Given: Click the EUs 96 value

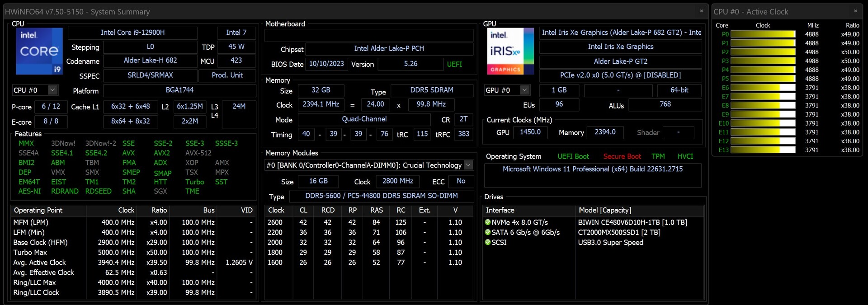Looking at the screenshot, I should [559, 105].
